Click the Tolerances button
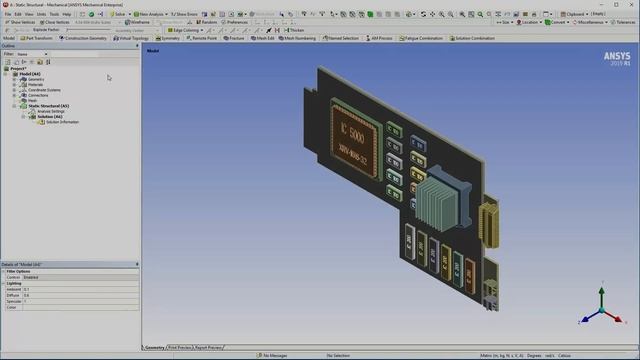Screen dimensions: 640x360 click(x=623, y=22)
